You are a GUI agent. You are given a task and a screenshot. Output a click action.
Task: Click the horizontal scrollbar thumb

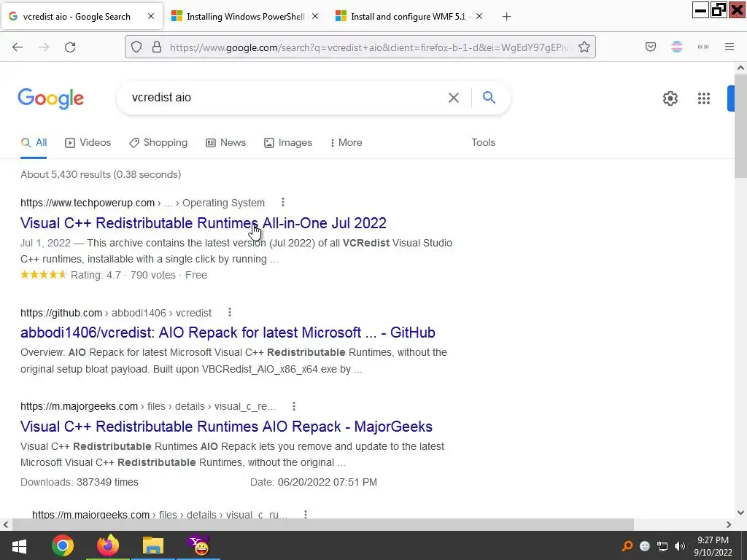(x=323, y=524)
